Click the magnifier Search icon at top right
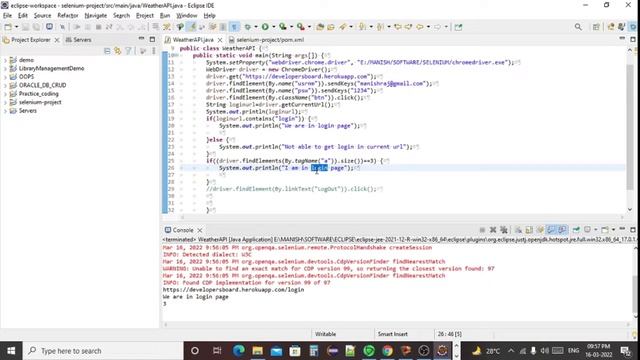 coord(578,27)
